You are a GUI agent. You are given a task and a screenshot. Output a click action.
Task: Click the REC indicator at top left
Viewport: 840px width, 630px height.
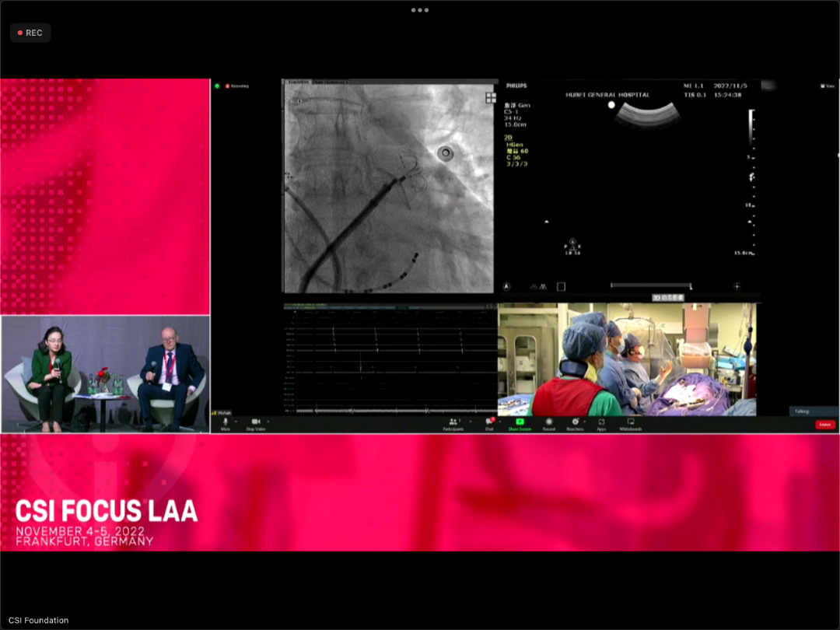pos(30,33)
